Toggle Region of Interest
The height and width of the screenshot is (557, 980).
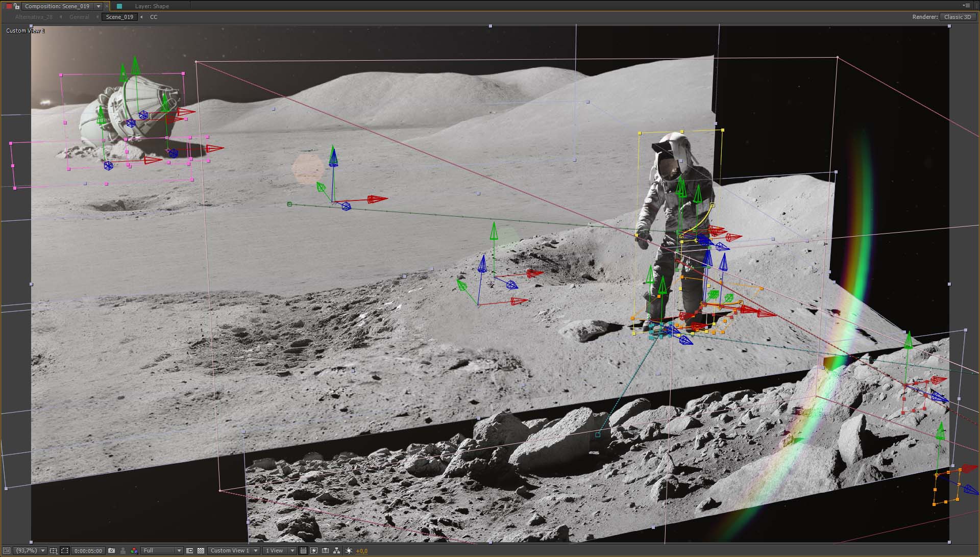pyautogui.click(x=189, y=551)
